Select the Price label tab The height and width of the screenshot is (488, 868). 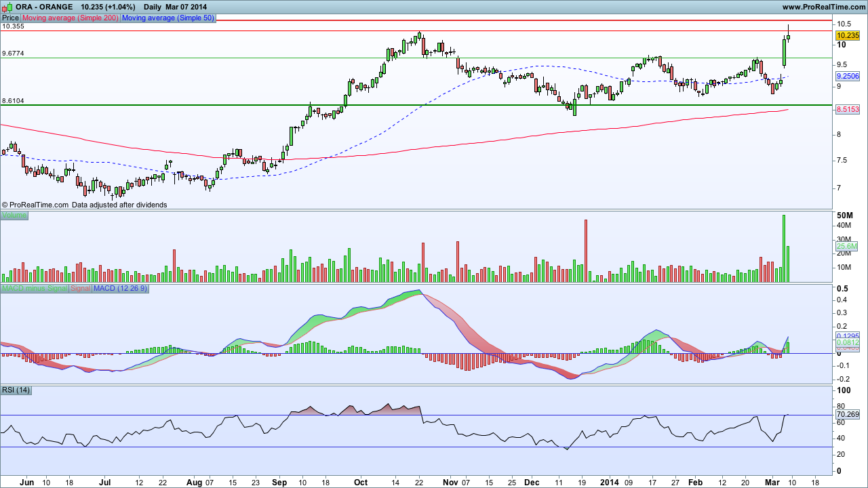coord(11,18)
